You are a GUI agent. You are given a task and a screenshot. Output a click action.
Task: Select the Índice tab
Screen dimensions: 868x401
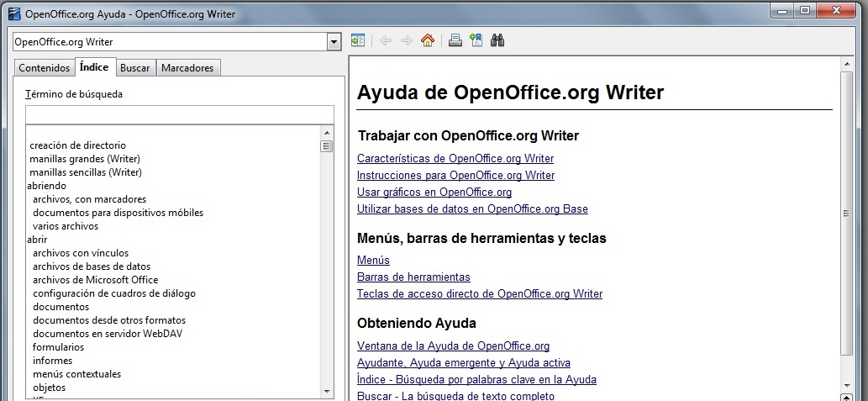94,67
